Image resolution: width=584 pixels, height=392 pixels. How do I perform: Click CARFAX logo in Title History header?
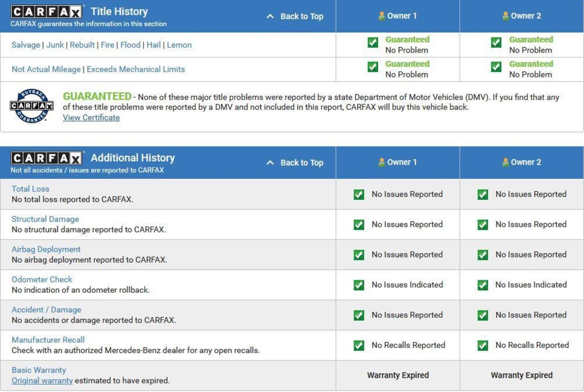tap(47, 12)
